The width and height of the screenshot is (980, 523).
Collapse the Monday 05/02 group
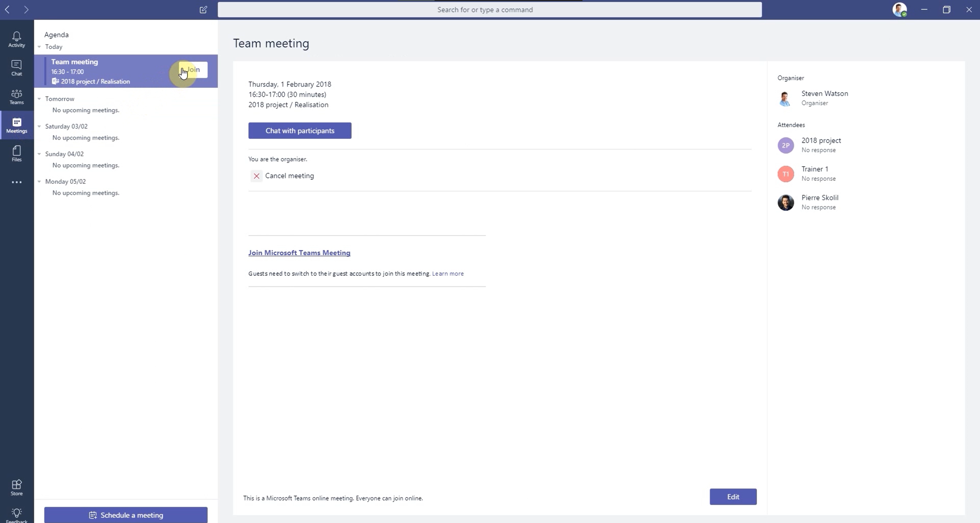39,182
